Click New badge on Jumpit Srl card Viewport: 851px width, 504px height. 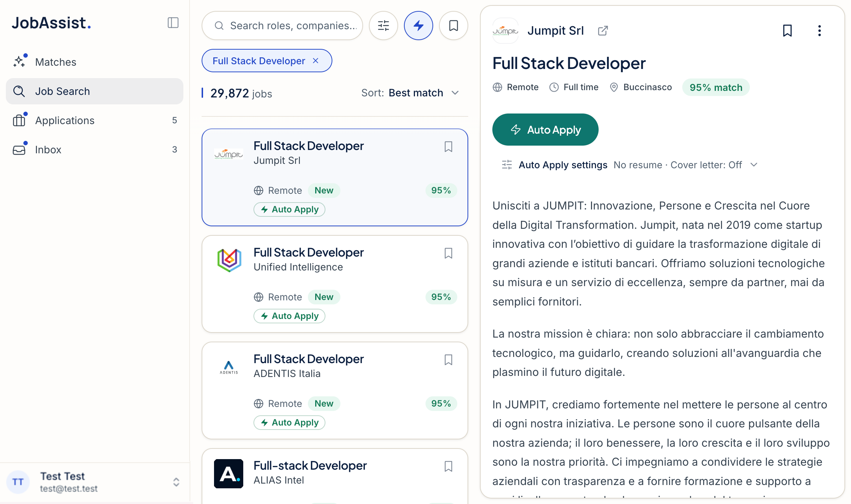pyautogui.click(x=324, y=191)
